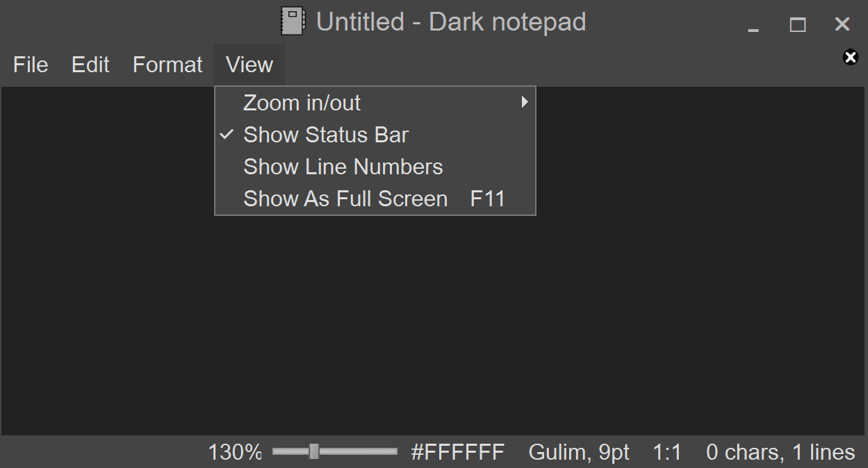Viewport: 868px width, 468px height.
Task: Click the 130% zoom level label
Action: pyautogui.click(x=235, y=452)
